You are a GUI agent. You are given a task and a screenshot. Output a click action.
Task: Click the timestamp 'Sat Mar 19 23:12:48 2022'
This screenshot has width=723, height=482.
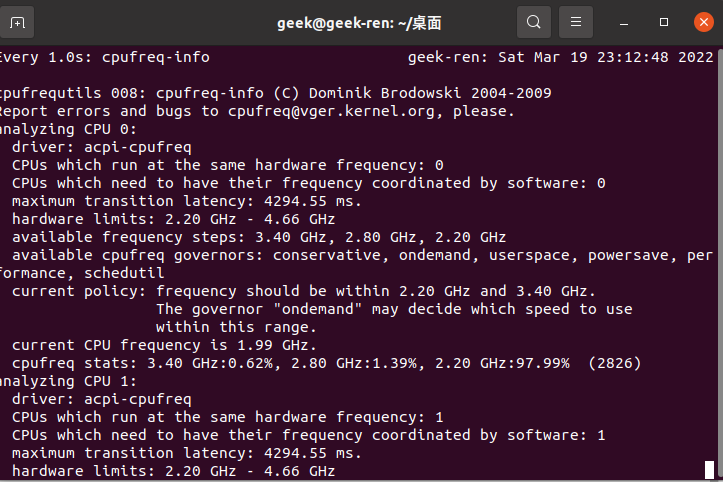[605, 57]
